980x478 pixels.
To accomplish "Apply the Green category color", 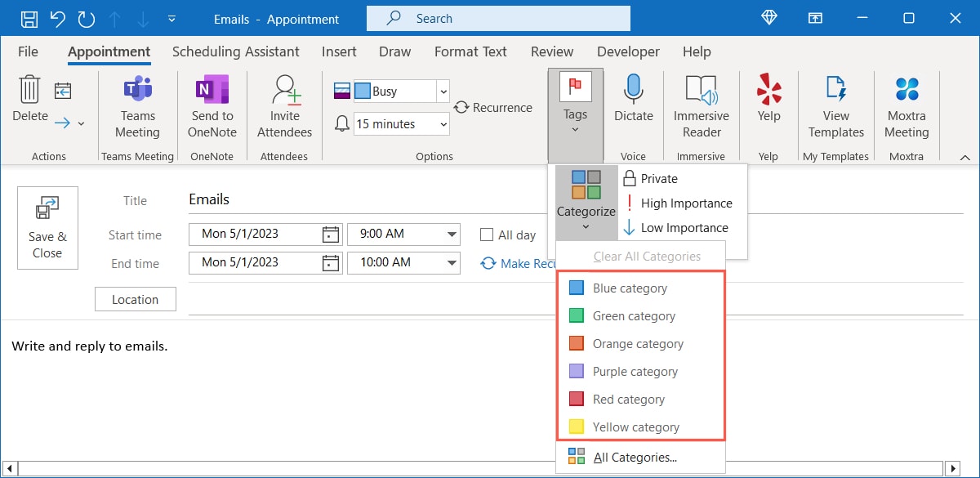I will click(x=633, y=315).
